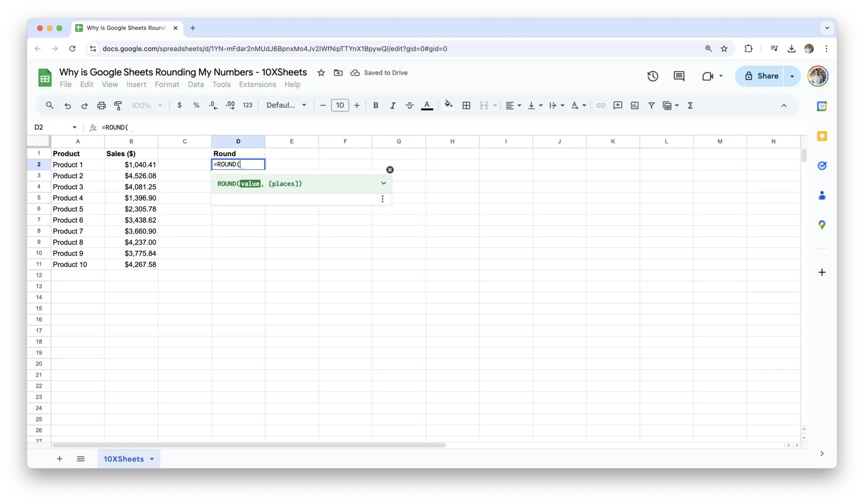
Task: Open the Borders tool
Action: (466, 105)
